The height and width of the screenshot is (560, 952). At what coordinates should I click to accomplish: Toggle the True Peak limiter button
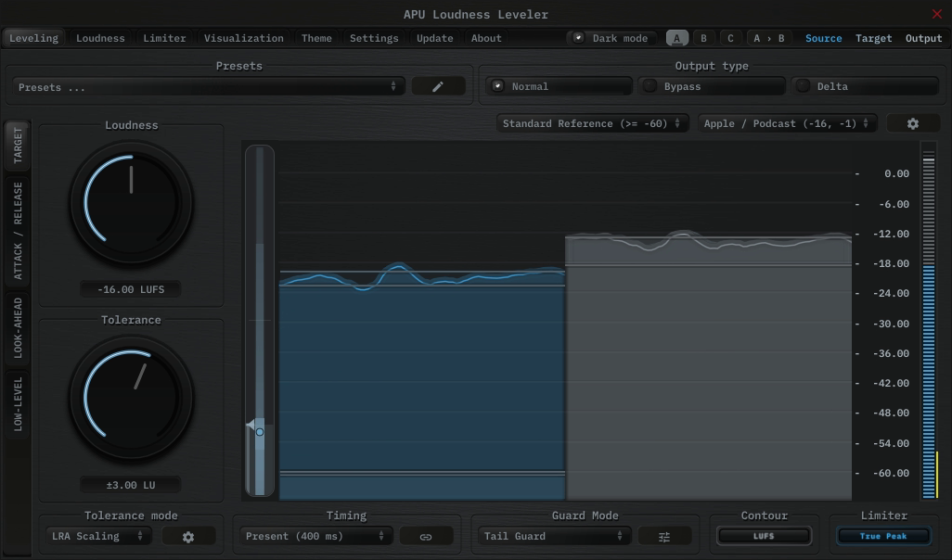[882, 536]
